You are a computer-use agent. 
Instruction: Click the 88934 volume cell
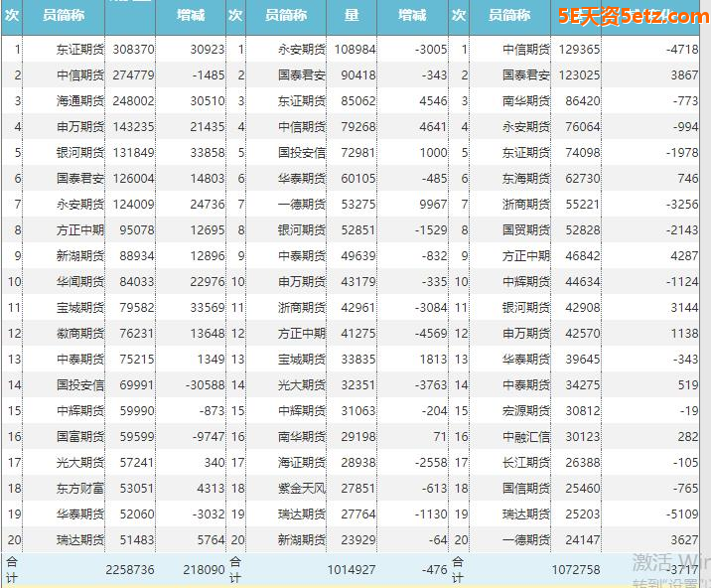pyautogui.click(x=137, y=256)
